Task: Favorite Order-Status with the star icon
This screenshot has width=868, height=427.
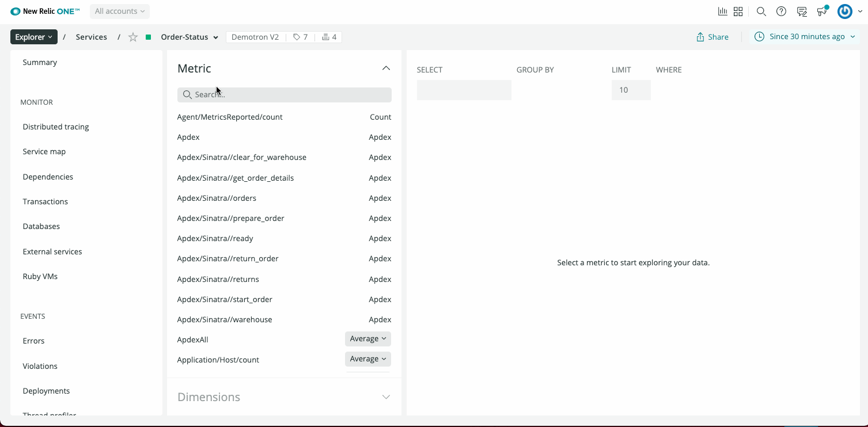Action: pos(133,36)
